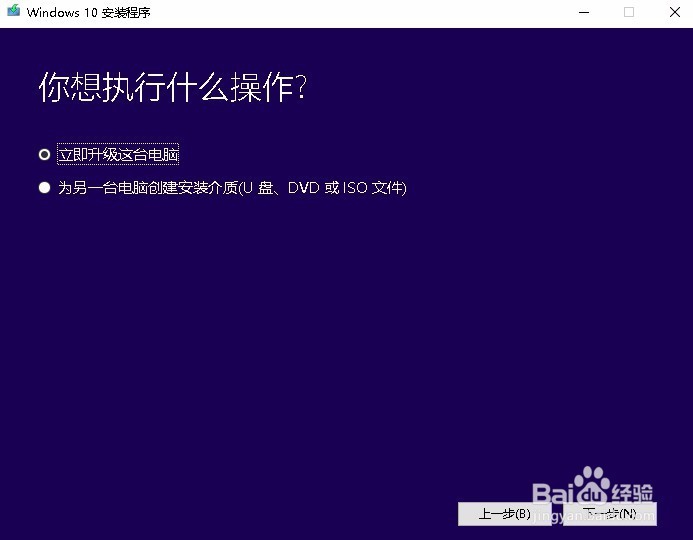Click the 你想执行什么操作? heading
The image size is (693, 540).
point(173,87)
